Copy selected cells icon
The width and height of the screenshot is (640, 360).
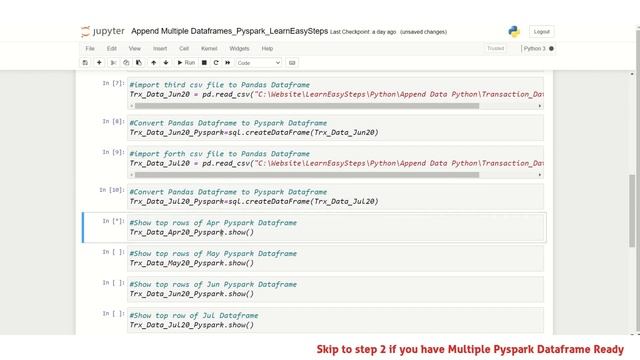coord(126,63)
